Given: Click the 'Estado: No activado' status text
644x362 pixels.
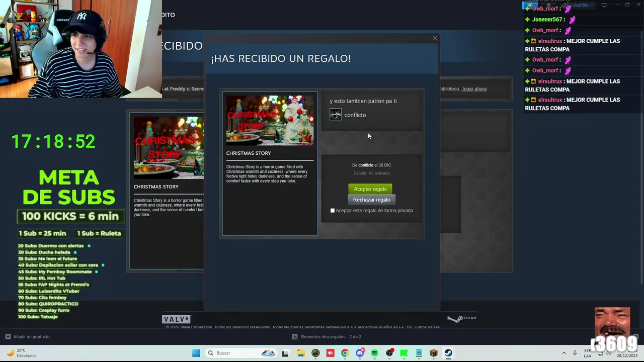Looking at the screenshot, I should click(371, 173).
